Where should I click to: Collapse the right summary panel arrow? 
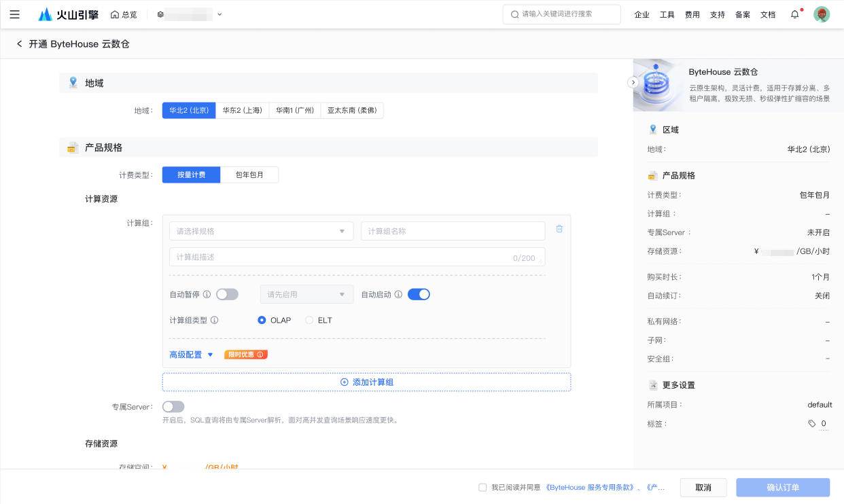633,82
